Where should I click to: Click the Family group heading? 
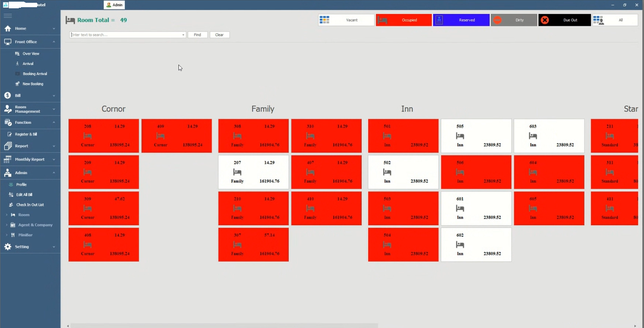click(263, 109)
